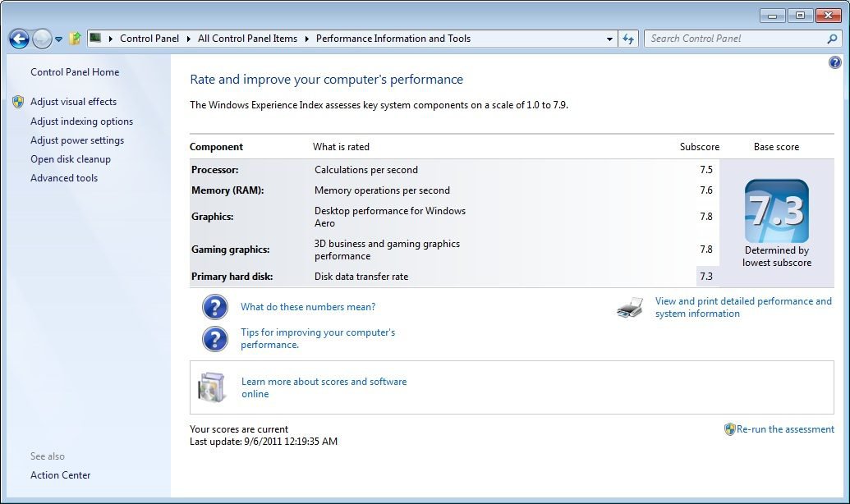Open the recent pages dropdown arrow
850x504 pixels.
click(58, 39)
